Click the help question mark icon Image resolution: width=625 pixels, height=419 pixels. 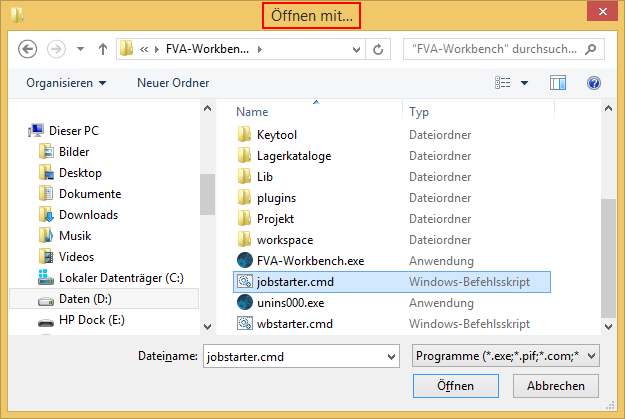(x=594, y=83)
